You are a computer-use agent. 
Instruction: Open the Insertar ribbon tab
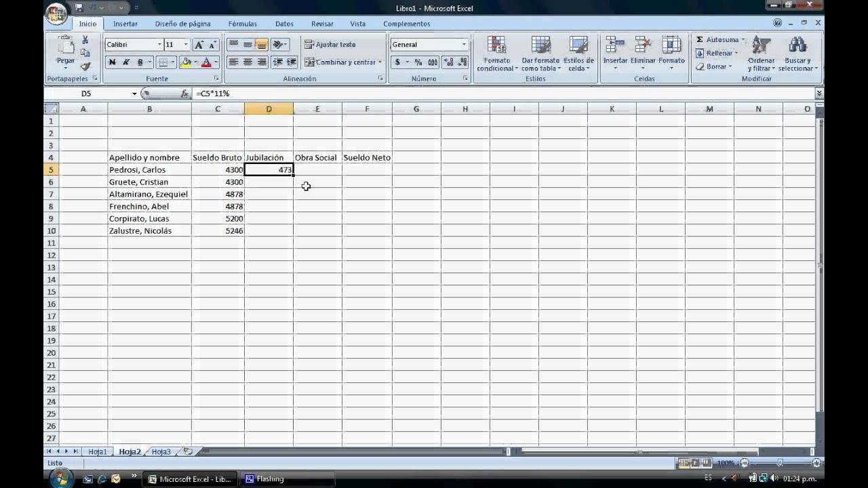point(125,24)
